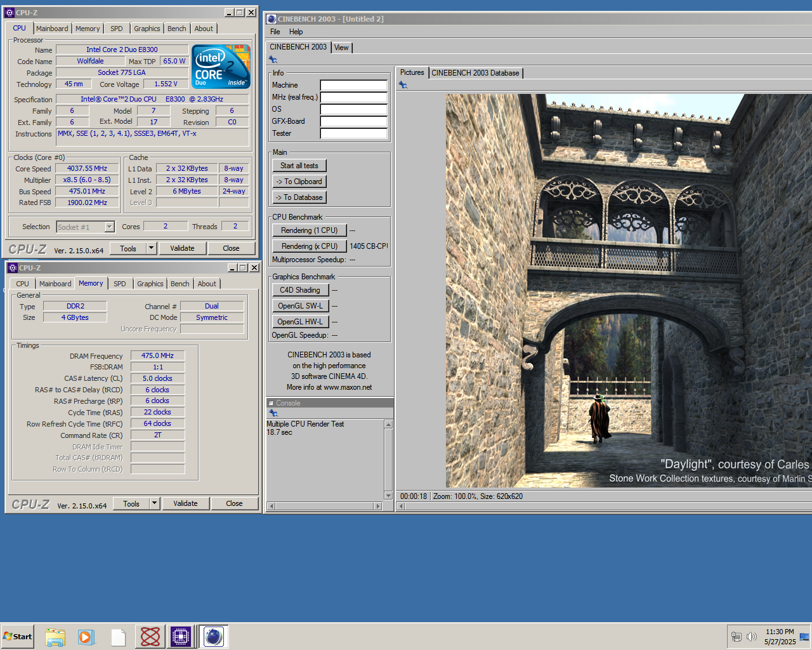
Task: Select the CINEBENCH 2003 Database tab
Action: pos(475,73)
